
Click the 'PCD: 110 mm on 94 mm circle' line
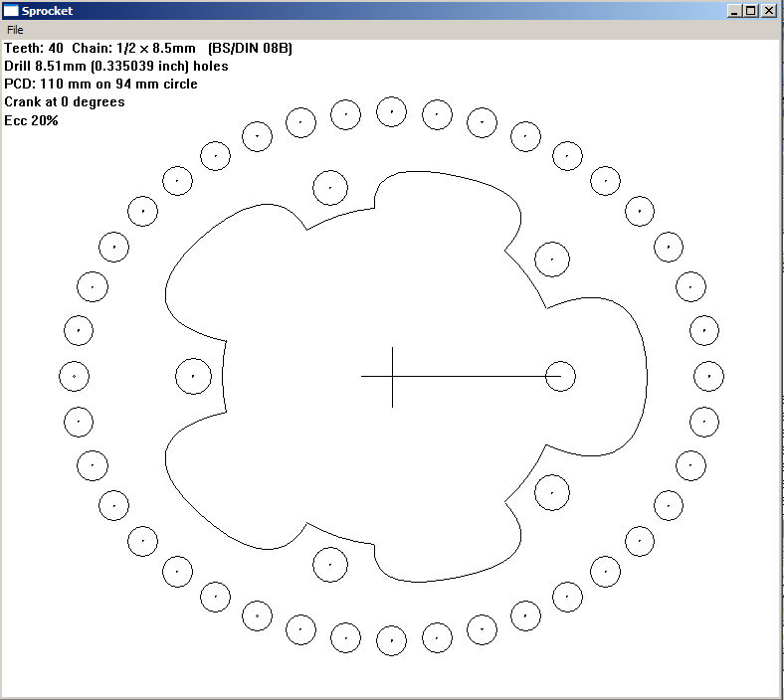coord(100,84)
